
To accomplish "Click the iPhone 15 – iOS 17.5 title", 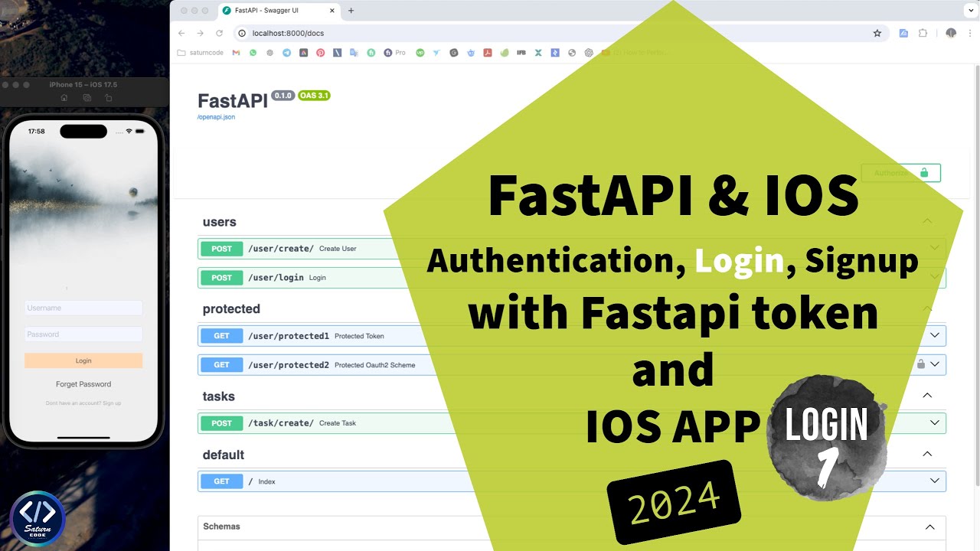I will tap(83, 84).
